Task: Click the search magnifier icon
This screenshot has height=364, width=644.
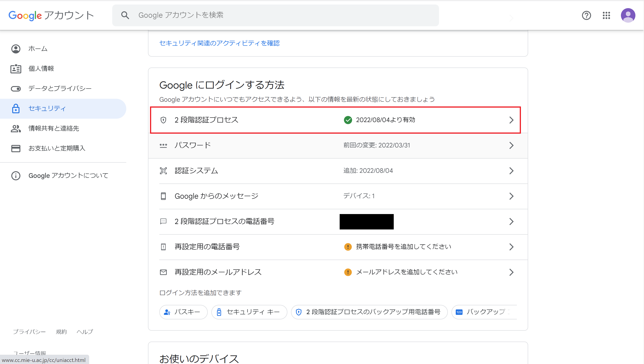Action: click(125, 15)
